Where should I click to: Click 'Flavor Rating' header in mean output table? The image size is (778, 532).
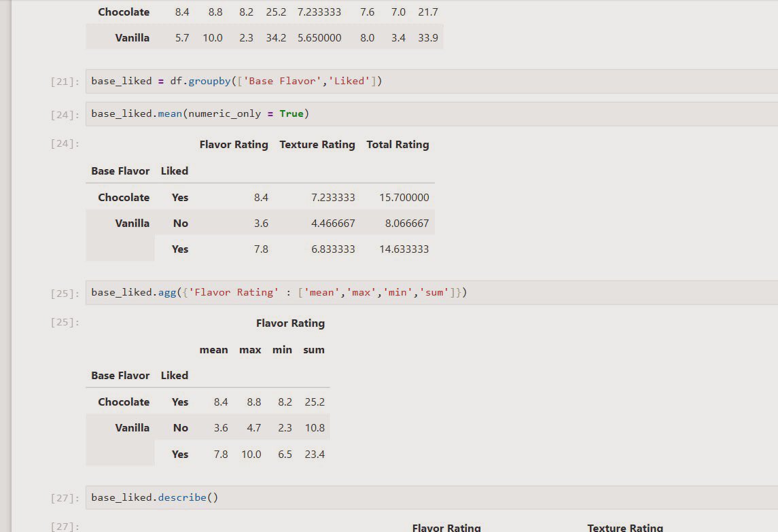(x=234, y=145)
